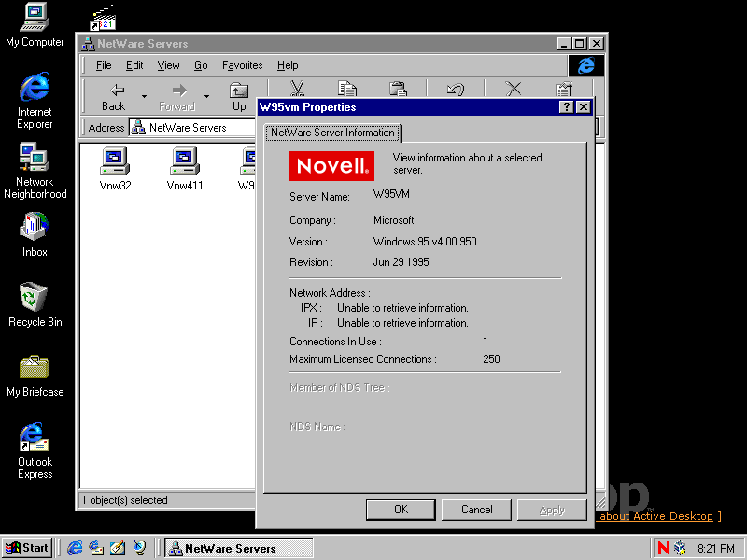Click the Connections In Use value 1
The image size is (747, 560).
click(x=486, y=342)
